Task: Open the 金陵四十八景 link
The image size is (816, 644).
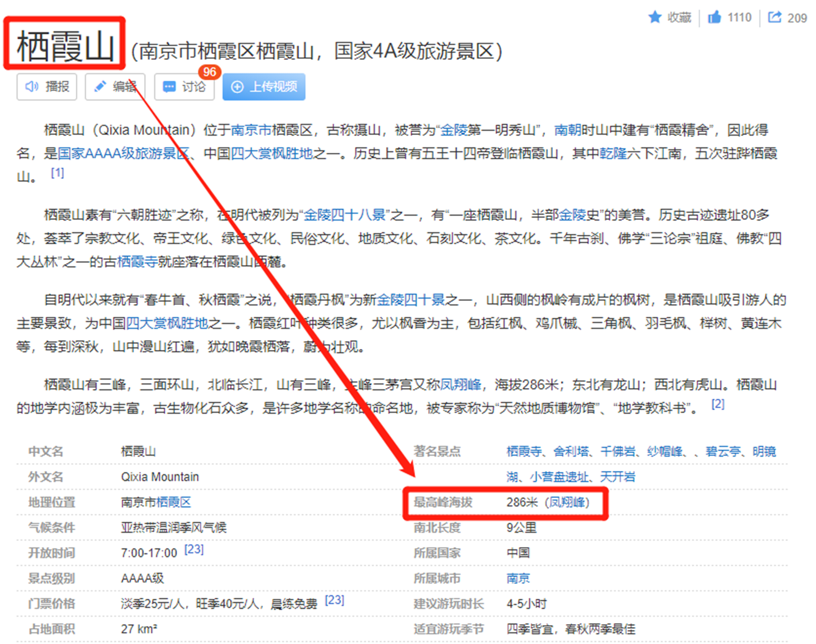Action: pos(344,215)
